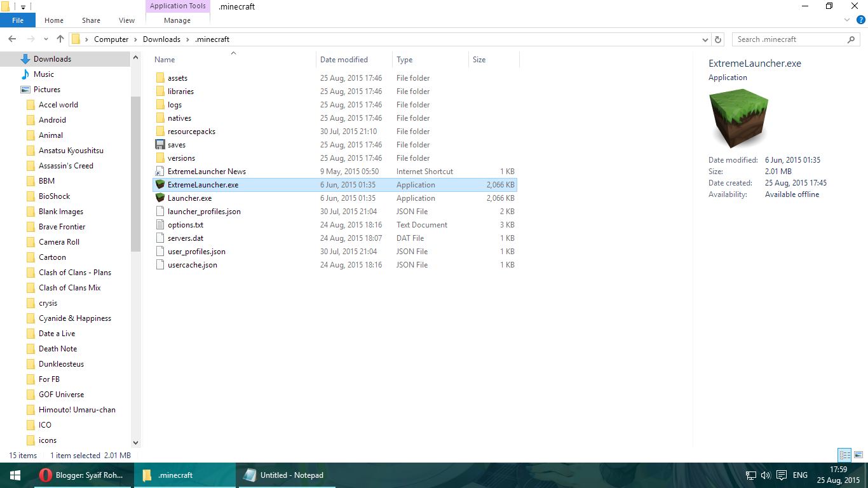The width and height of the screenshot is (868, 488).
Task: Open the volume speaker tray icon
Action: tap(766, 475)
